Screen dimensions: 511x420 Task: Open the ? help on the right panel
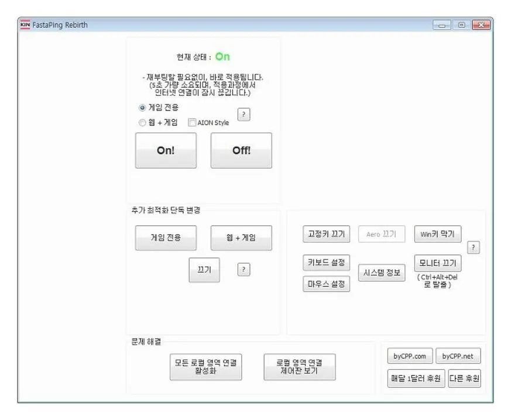pyautogui.click(x=474, y=247)
